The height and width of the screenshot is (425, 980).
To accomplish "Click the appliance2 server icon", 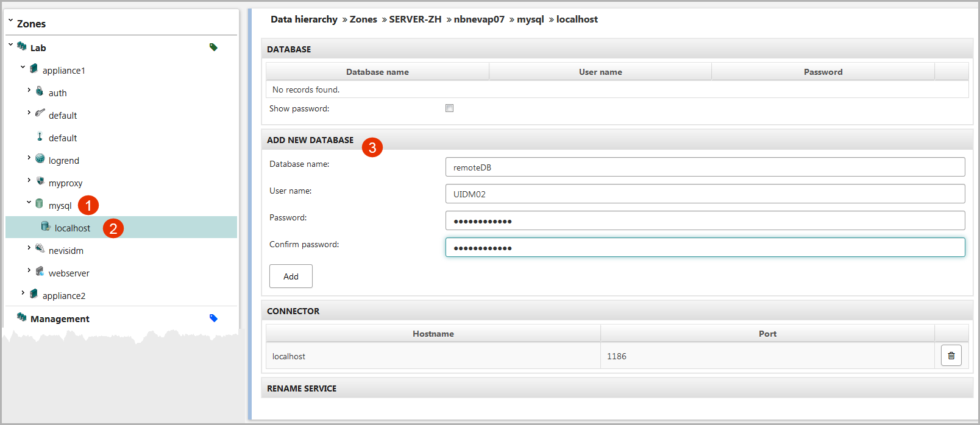I will (34, 293).
